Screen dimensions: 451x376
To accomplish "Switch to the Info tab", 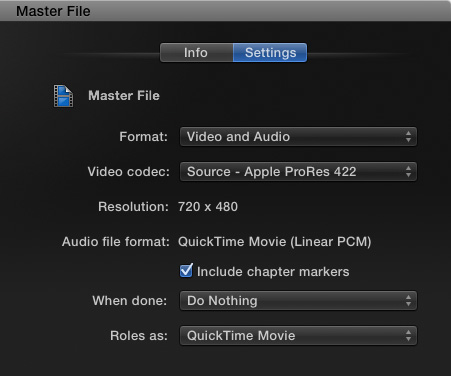I will (196, 52).
